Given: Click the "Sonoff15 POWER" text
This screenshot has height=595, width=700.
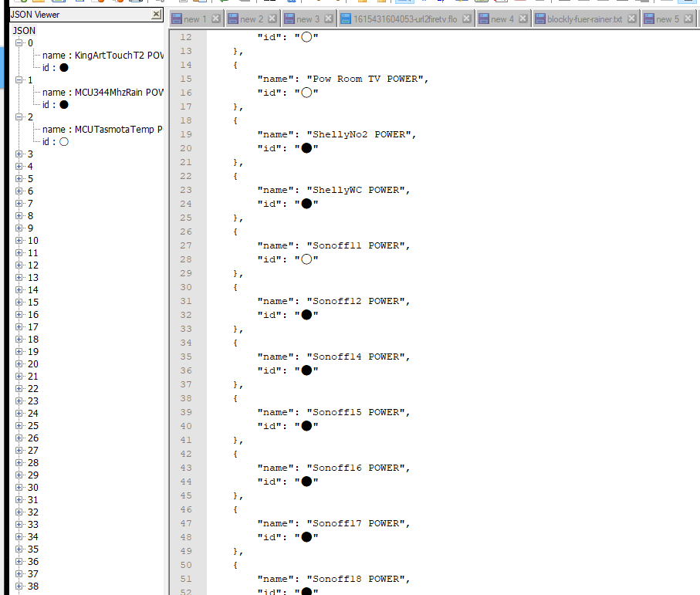Looking at the screenshot, I should 356,412.
